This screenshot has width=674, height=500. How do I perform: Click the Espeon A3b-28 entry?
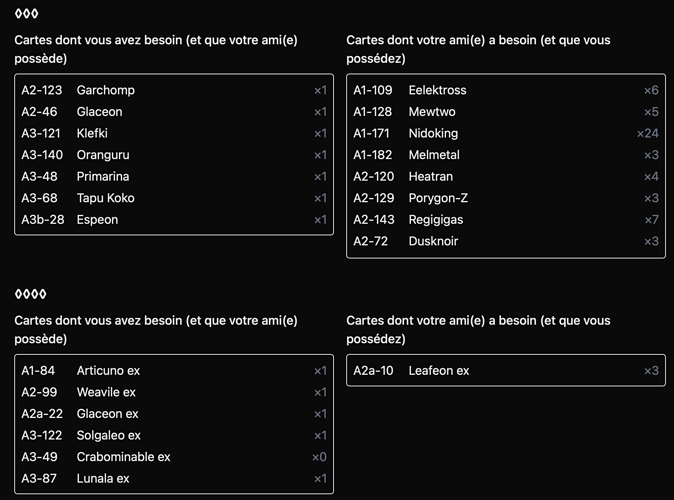(174, 220)
